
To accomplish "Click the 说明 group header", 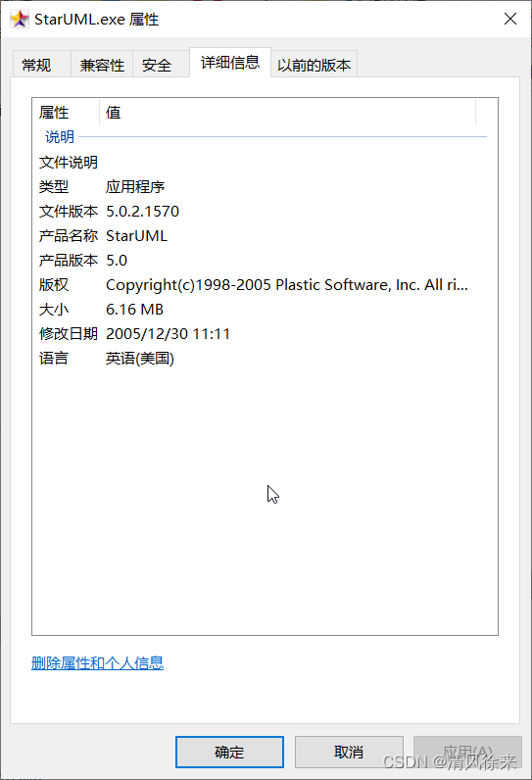I will [60, 137].
